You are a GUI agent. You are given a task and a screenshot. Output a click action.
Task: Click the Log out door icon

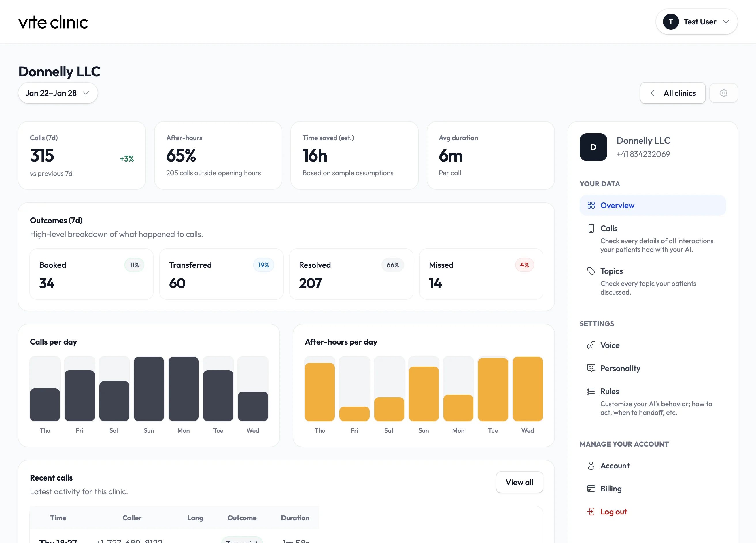click(x=591, y=512)
